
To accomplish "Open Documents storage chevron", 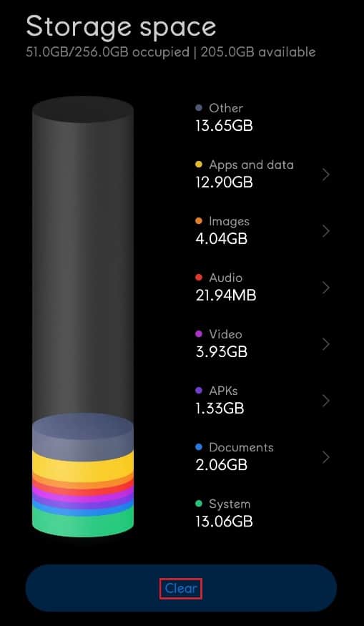I will point(326,458).
